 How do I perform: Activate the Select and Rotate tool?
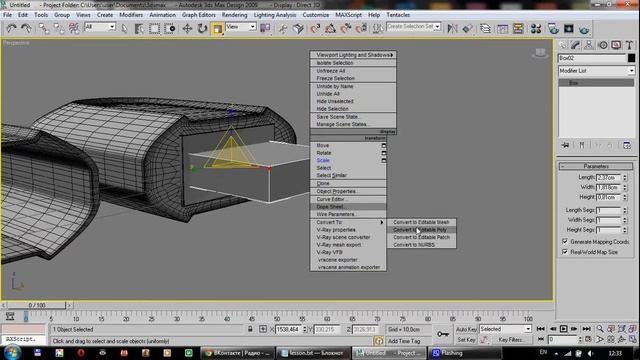click(x=202, y=28)
